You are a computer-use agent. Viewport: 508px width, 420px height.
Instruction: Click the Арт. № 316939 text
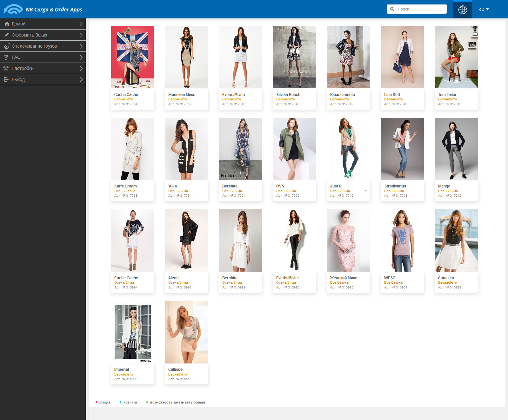(450, 288)
